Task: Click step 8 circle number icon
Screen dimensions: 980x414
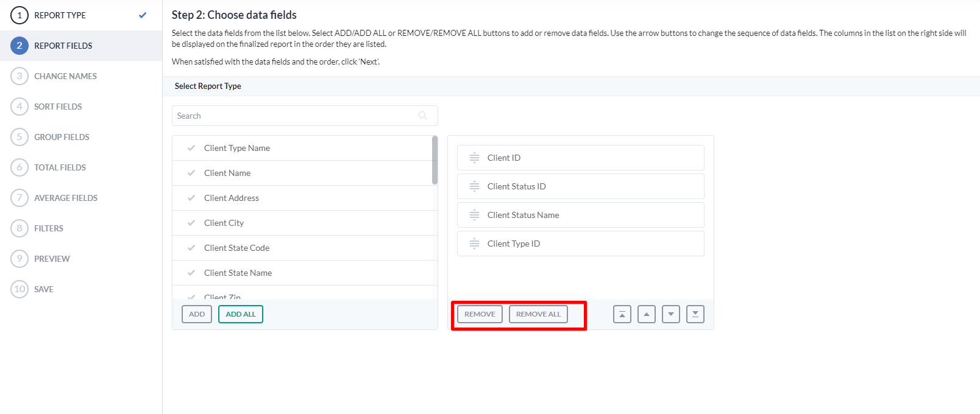Action: tap(20, 228)
